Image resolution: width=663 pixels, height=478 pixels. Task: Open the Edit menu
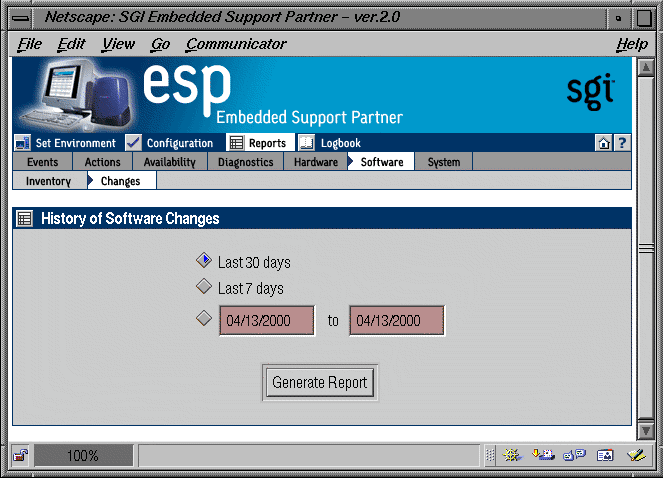pos(71,44)
